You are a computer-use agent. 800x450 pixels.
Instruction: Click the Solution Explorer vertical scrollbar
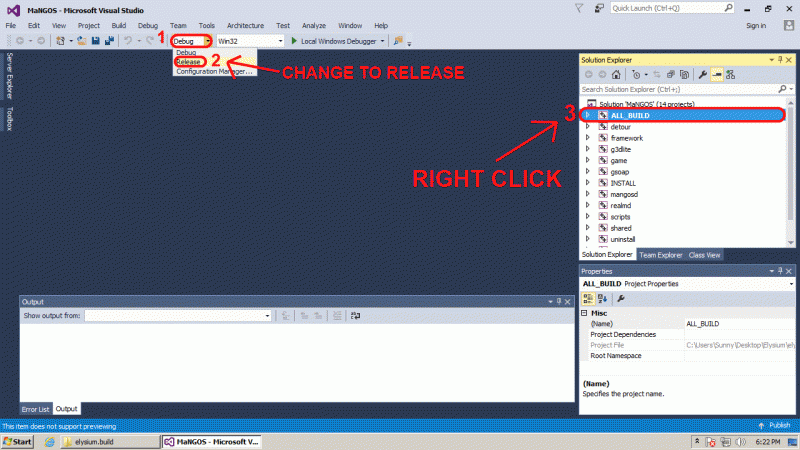coord(791,172)
